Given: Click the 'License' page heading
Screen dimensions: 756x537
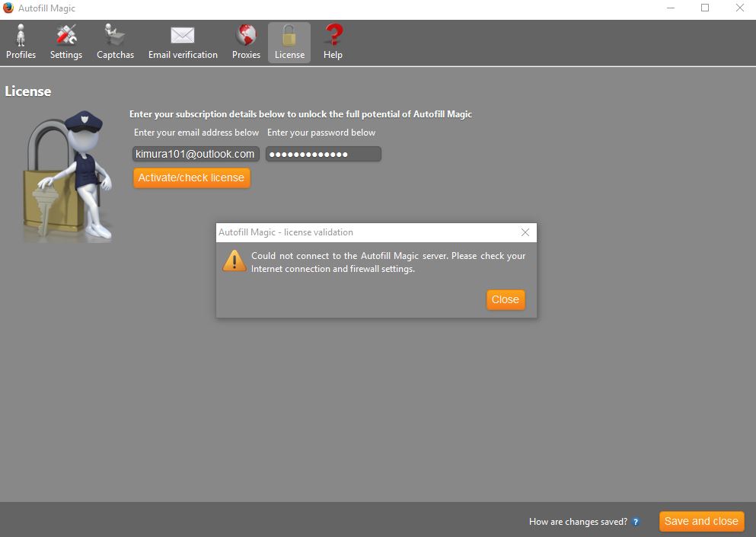Looking at the screenshot, I should coord(28,91).
